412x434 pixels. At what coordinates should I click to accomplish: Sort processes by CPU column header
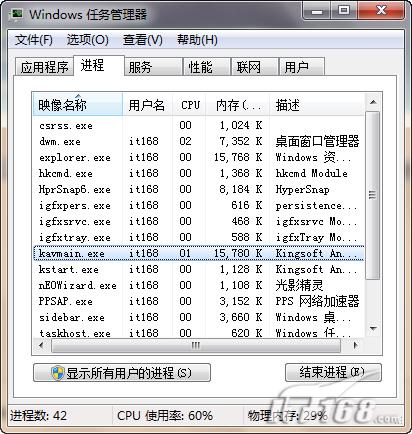[189, 105]
